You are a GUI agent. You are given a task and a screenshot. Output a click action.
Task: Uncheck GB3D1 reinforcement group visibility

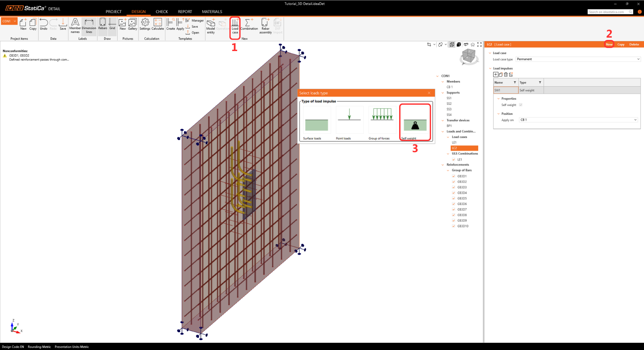[453, 176]
